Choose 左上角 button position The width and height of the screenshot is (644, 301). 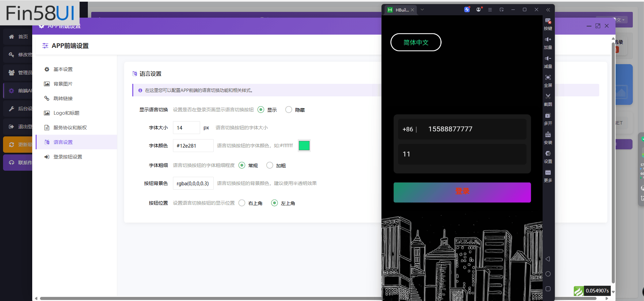click(x=274, y=203)
